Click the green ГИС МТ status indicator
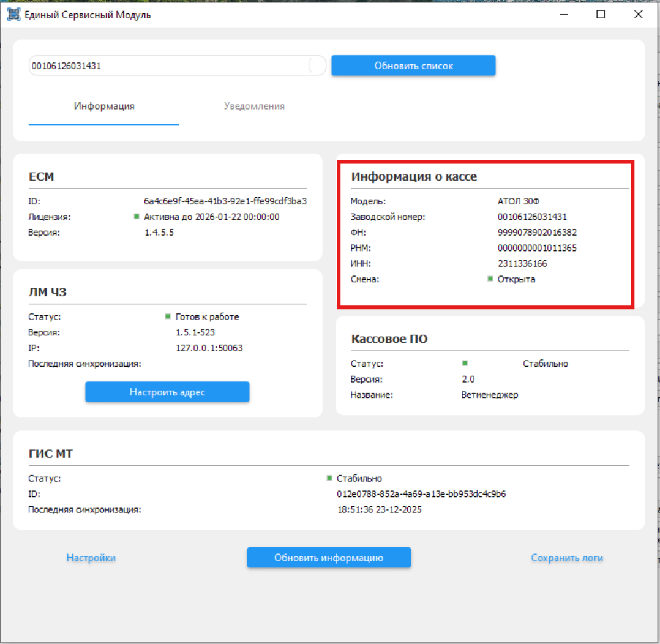Screen dimensions: 660x644 point(329,478)
